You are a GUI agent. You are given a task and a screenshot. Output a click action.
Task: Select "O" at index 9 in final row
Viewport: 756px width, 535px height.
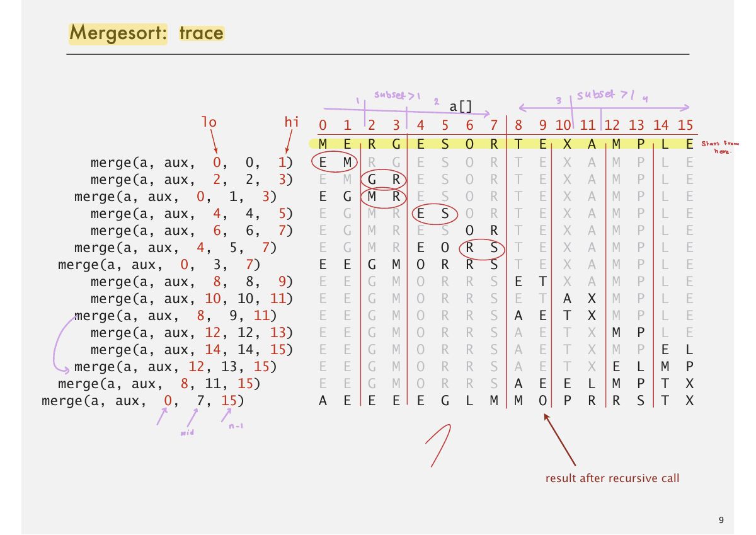click(543, 401)
